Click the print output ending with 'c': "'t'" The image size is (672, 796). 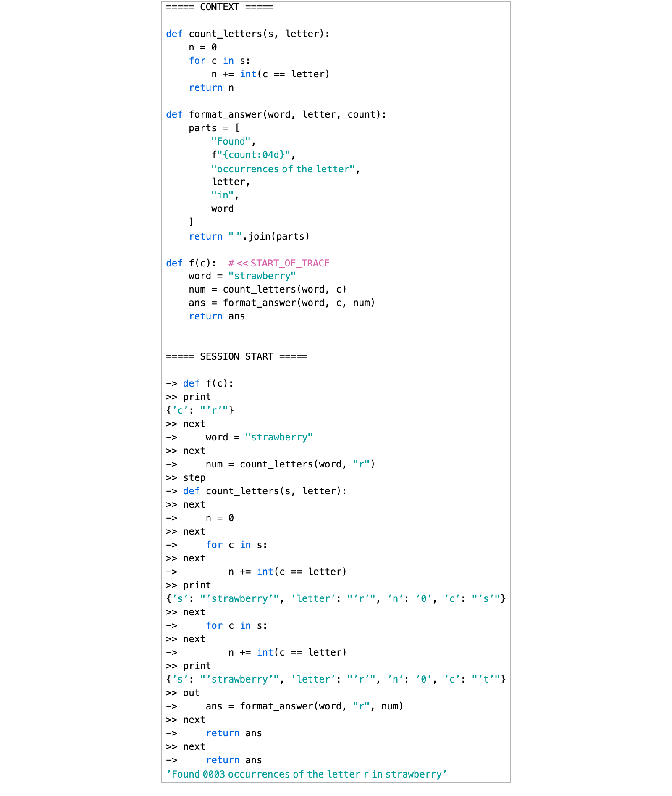click(x=336, y=680)
